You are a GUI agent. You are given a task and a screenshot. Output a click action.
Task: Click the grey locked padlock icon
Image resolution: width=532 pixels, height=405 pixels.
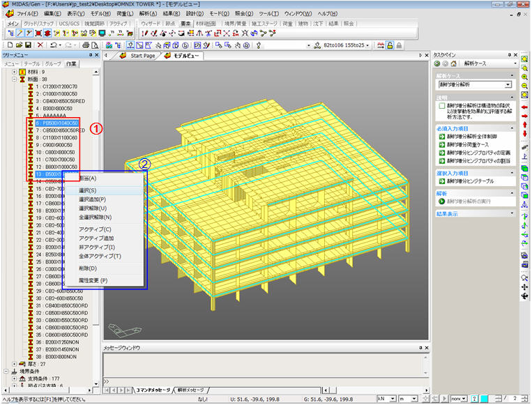point(400,45)
